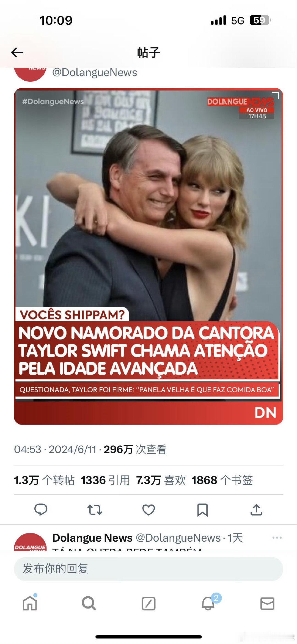Open the Dolangue News name on the reply
Image resolution: width=297 pixels, height=644 pixels.
[x=92, y=538]
